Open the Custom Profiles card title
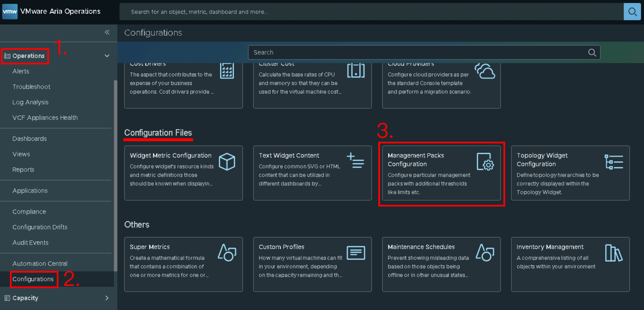The image size is (644, 310). (282, 247)
